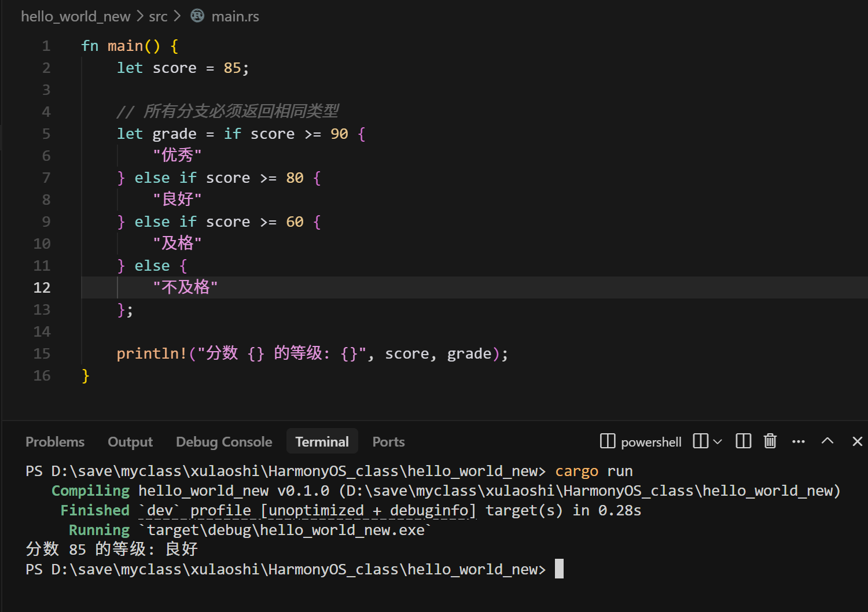Switch to the Debug Console tab
Image resolution: width=868 pixels, height=612 pixels.
pyautogui.click(x=224, y=442)
